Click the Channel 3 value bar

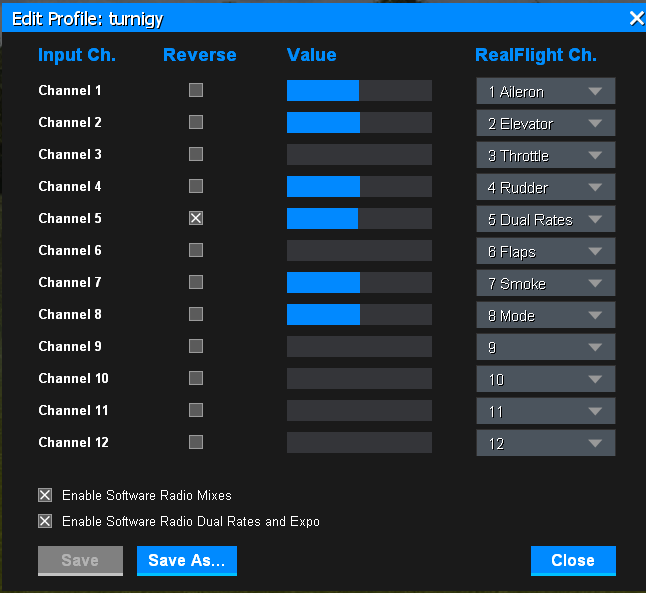359,155
